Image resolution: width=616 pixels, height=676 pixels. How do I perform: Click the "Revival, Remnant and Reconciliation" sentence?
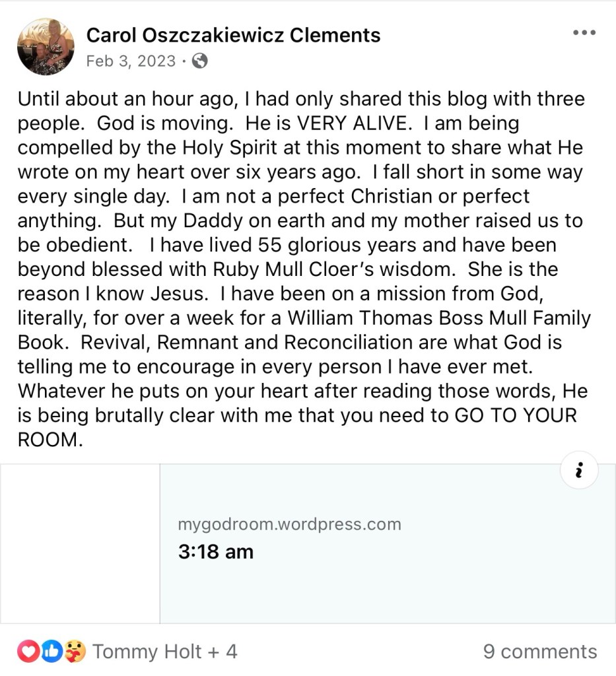(x=264, y=343)
